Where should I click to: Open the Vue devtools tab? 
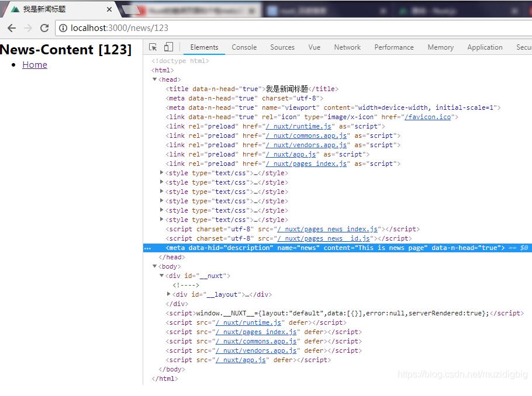coord(315,47)
